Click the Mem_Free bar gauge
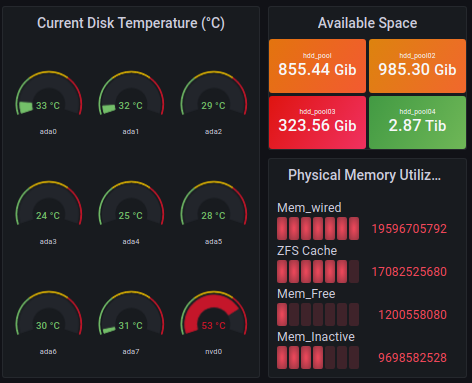472x383 pixels. (318, 315)
